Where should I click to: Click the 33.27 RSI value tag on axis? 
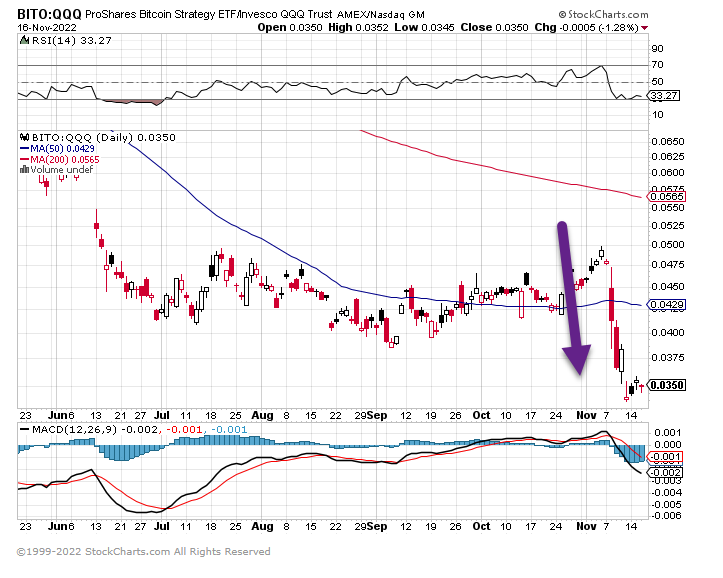click(x=663, y=96)
